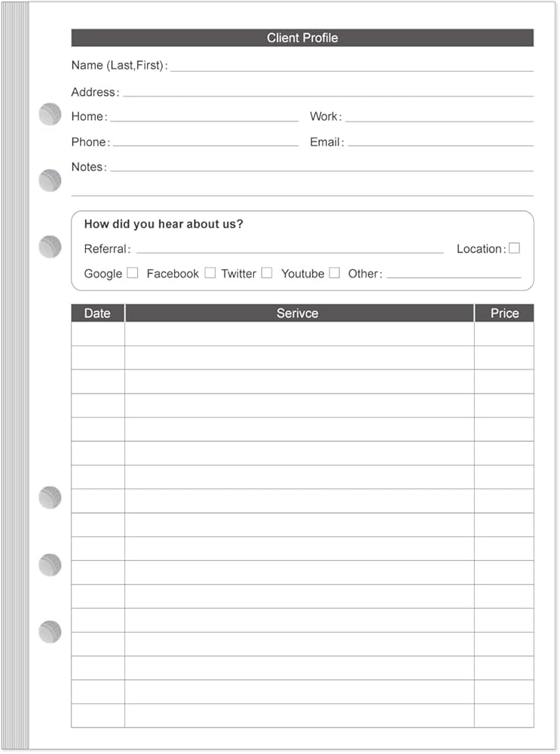Click the first Date table cell
Screen dimensions: 560x754
[97, 334]
